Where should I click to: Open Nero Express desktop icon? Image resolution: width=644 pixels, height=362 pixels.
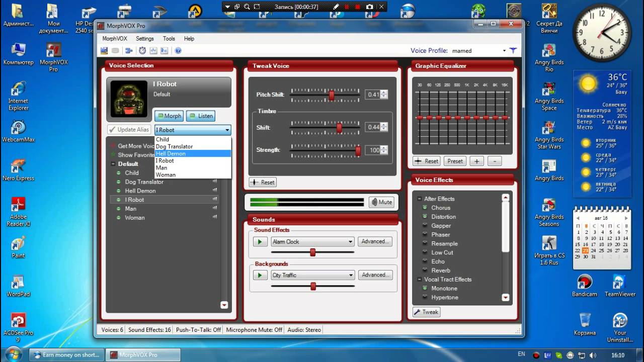tap(18, 170)
